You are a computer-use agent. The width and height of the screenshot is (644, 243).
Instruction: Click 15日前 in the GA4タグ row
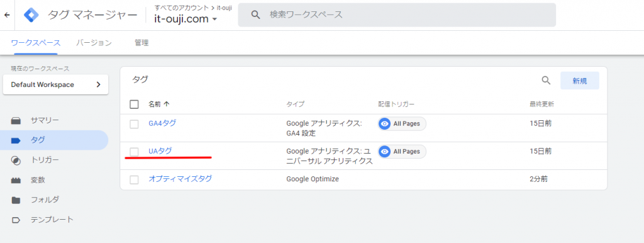point(540,123)
